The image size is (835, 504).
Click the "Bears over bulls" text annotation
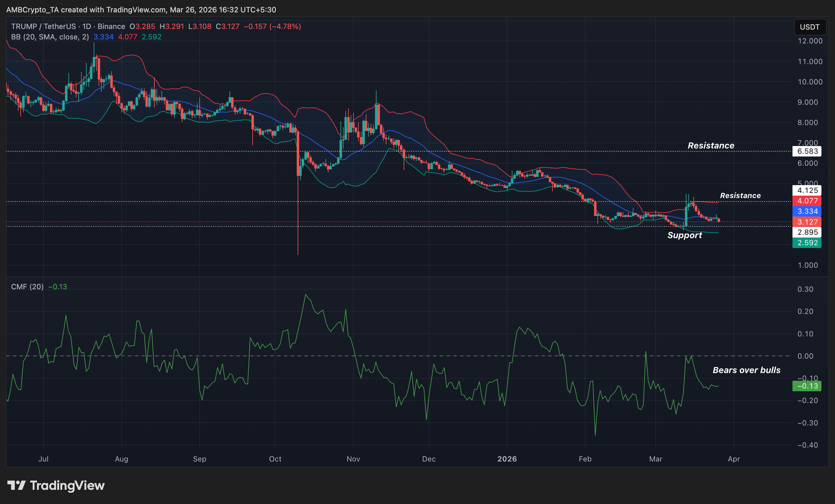pos(746,370)
